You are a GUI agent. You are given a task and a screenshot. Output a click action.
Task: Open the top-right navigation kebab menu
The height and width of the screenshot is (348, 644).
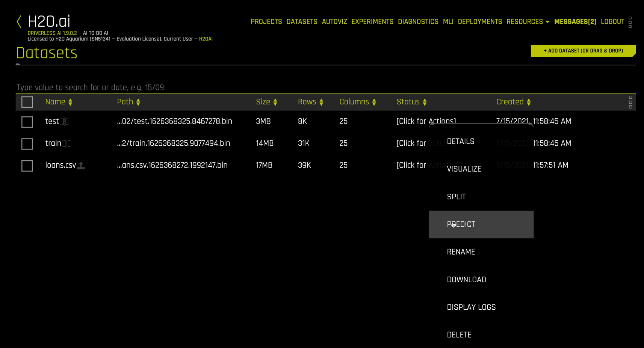click(630, 22)
